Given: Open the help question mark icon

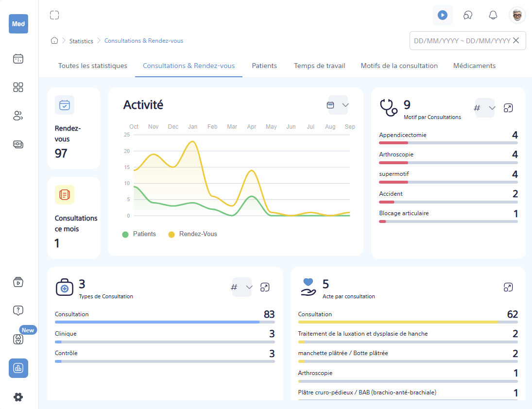Looking at the screenshot, I should 18,310.
